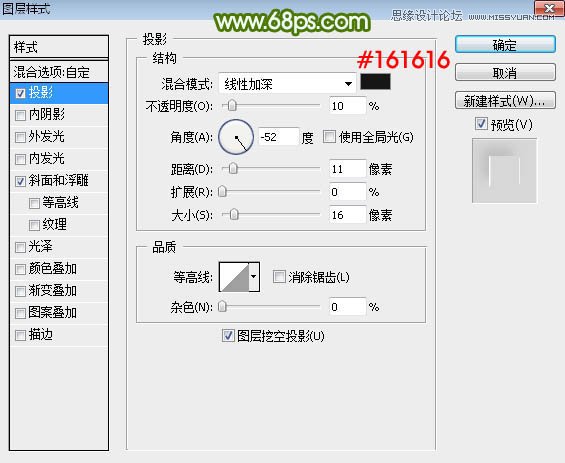
Task: Select the 内发光 row label
Action: [x=46, y=159]
